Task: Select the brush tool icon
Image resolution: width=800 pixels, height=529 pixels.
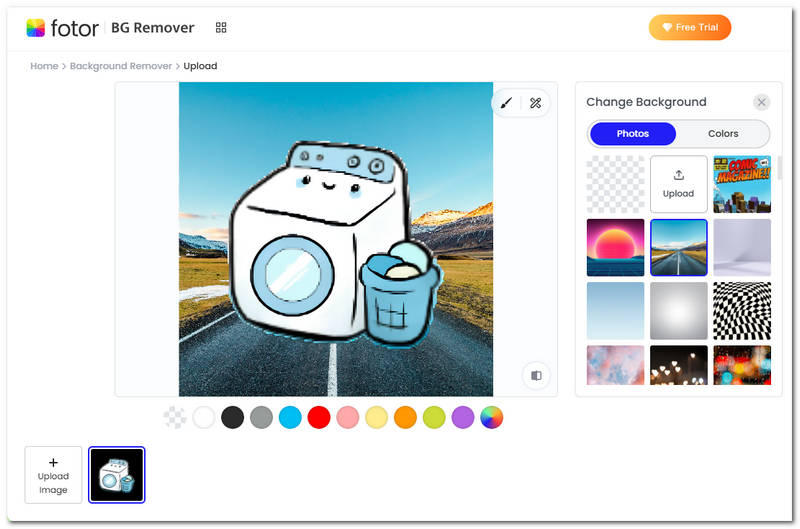Action: 507,103
